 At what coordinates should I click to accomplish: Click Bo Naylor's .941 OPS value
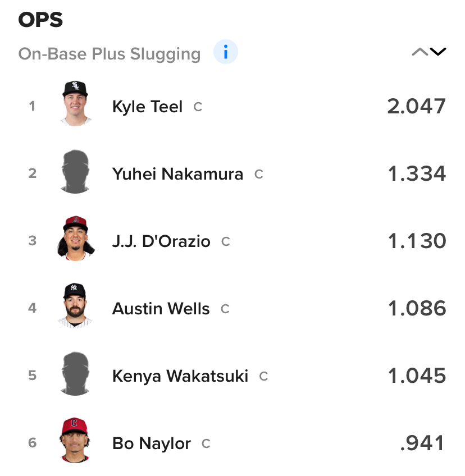click(x=422, y=443)
